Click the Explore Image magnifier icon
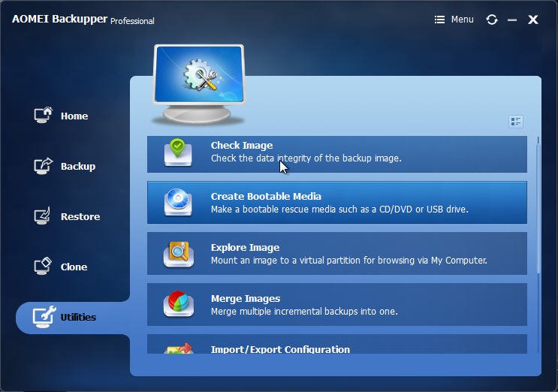558x392 pixels. [179, 255]
